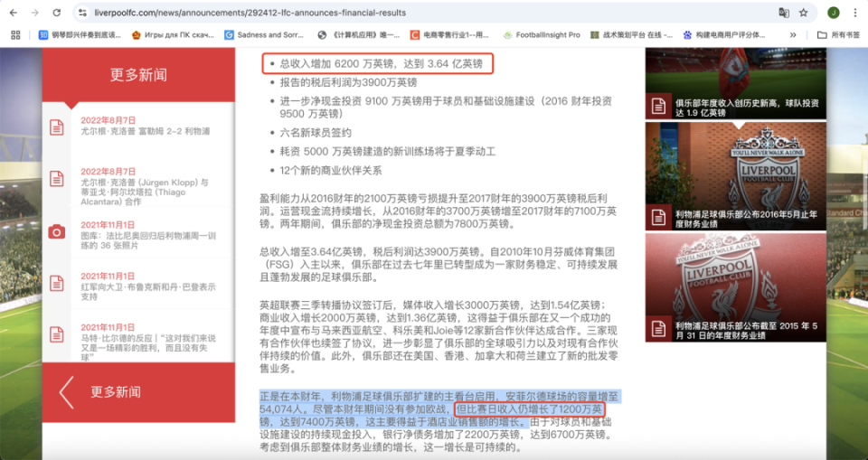Open article 公布2016年5月止年度财务业绩 card
The image size is (868, 460).
click(x=736, y=176)
